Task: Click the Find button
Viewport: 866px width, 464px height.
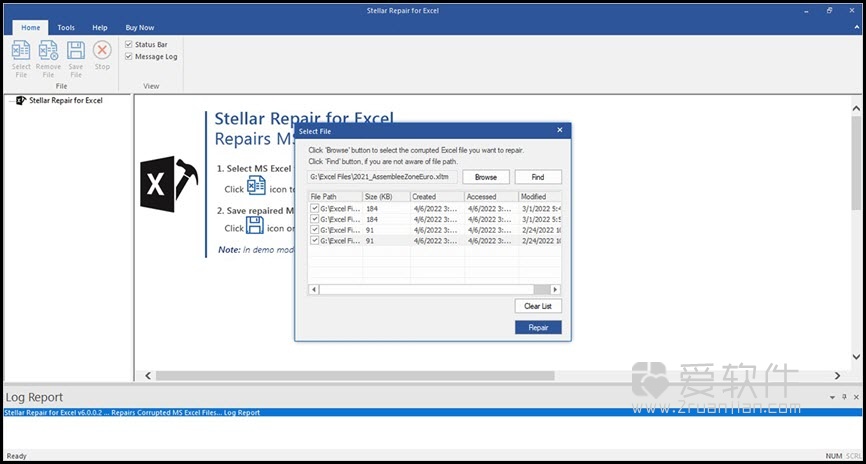Action: click(538, 177)
